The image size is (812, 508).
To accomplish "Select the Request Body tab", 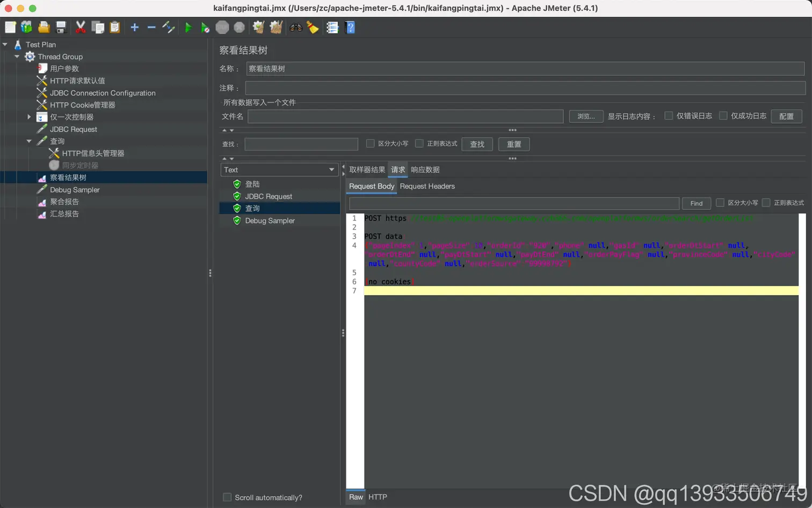I will tap(372, 186).
